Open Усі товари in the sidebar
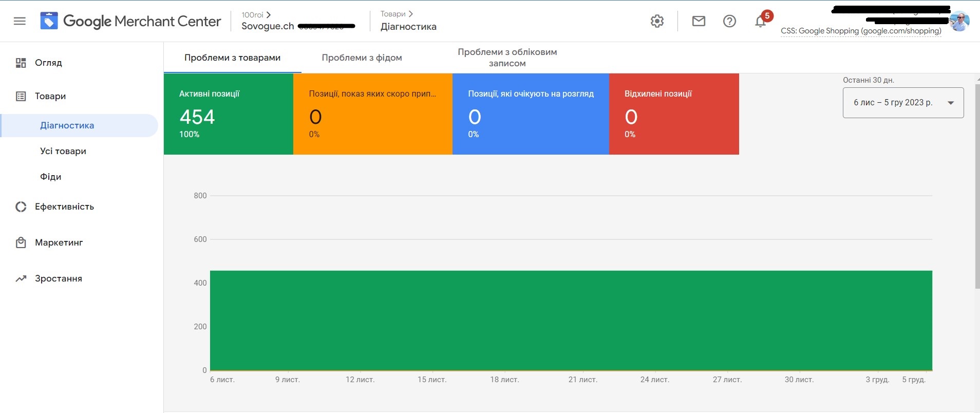Screen dimensions: 980x413 (x=63, y=151)
